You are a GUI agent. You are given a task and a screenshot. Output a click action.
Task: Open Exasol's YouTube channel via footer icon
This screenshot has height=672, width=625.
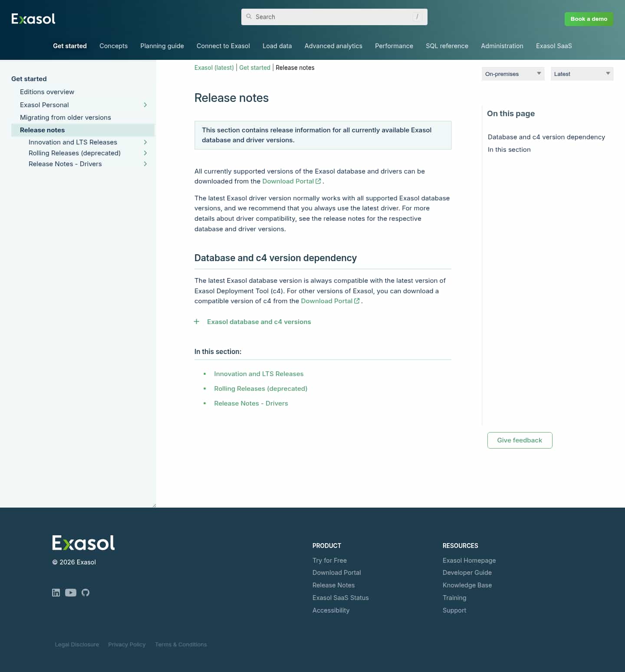pyautogui.click(x=71, y=593)
